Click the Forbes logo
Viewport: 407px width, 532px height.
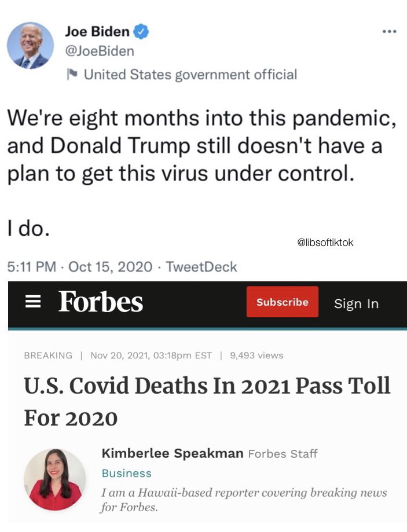click(x=101, y=301)
